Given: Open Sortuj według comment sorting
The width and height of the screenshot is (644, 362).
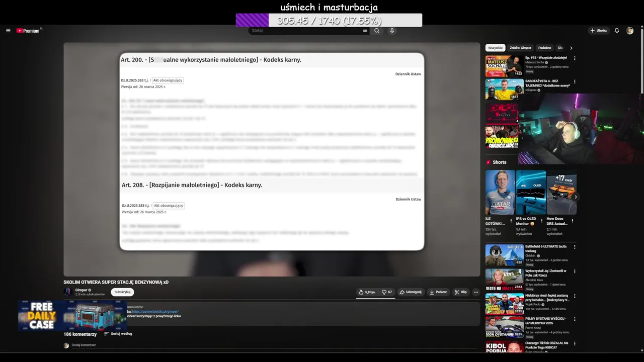Looking at the screenshot, I should click(x=118, y=334).
